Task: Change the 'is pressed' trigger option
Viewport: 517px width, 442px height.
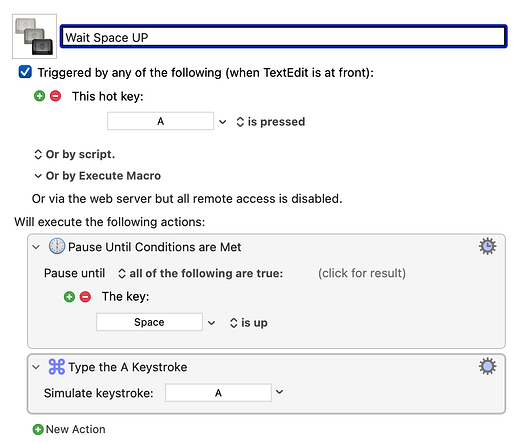Action: point(270,122)
